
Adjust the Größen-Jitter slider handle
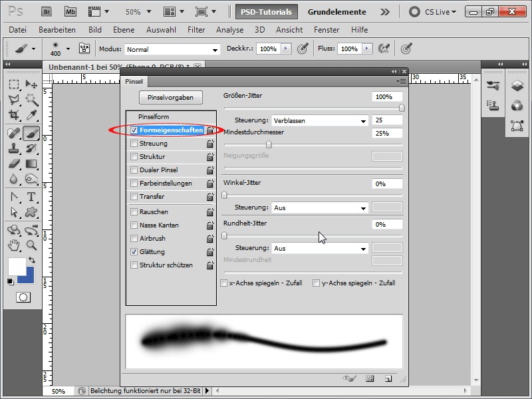(x=402, y=108)
